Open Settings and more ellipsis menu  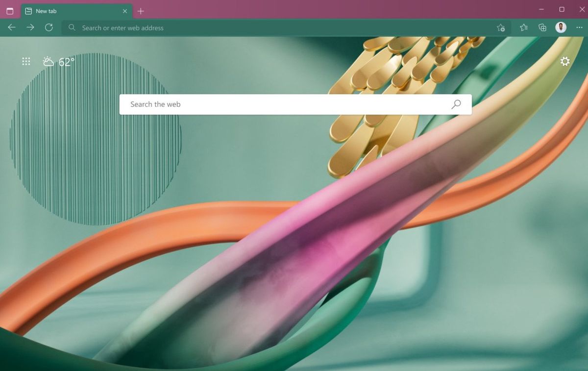pos(580,27)
